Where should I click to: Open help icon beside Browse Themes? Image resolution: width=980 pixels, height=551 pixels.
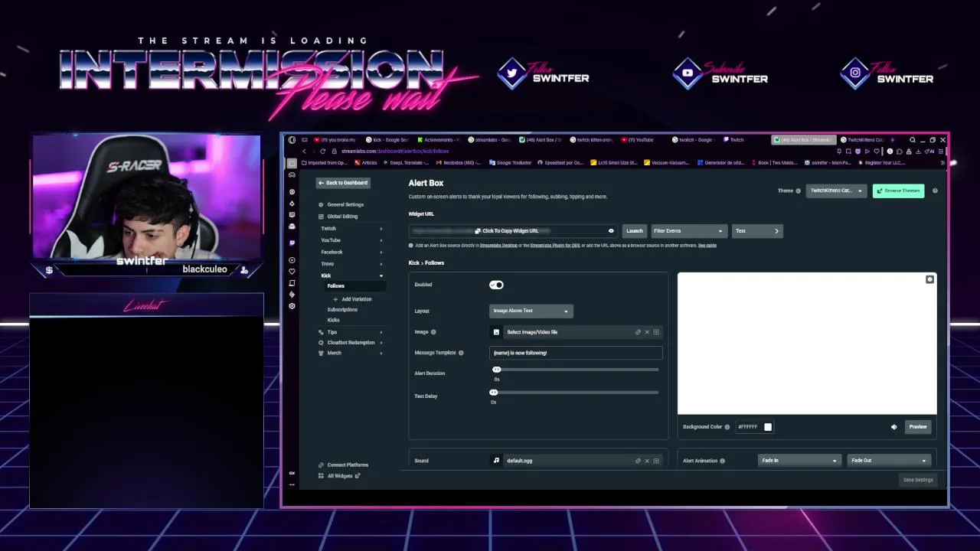coord(935,191)
